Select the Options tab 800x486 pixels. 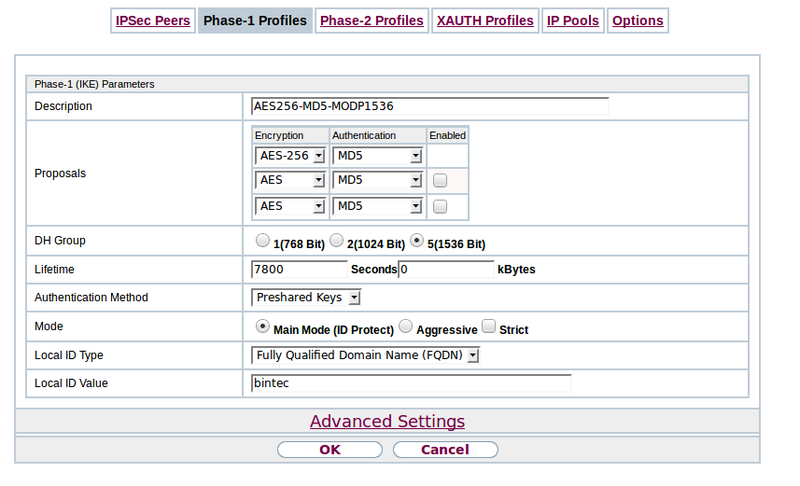[x=637, y=21]
